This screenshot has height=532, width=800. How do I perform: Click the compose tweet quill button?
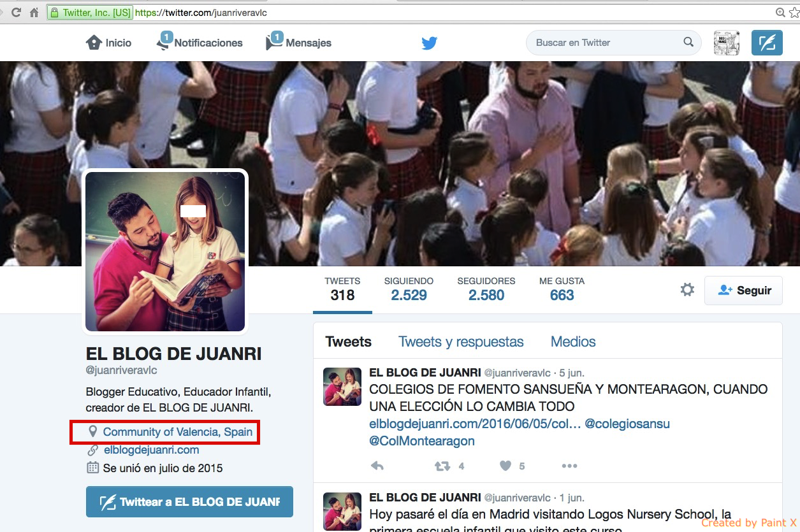(x=767, y=43)
